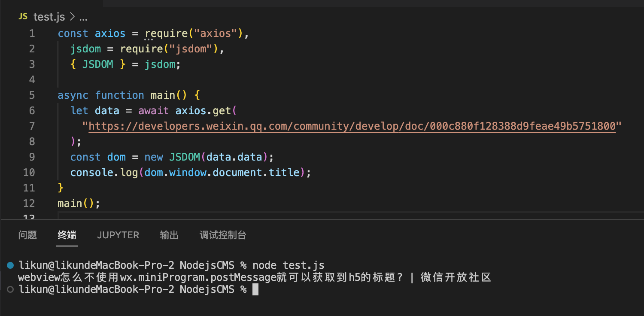This screenshot has width=644, height=316.
Task: Click the JS file icon in breadcrumb
Action: pos(23,17)
